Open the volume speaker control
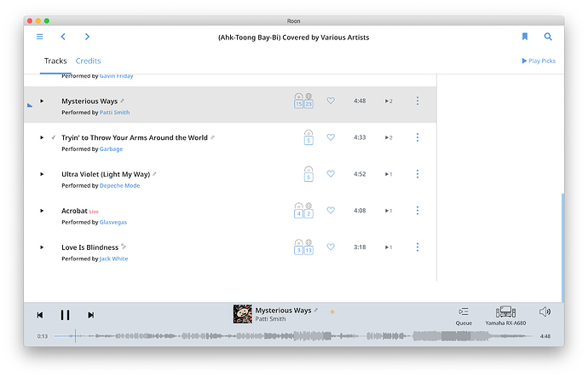Viewport: 588px width, 378px height. [545, 311]
